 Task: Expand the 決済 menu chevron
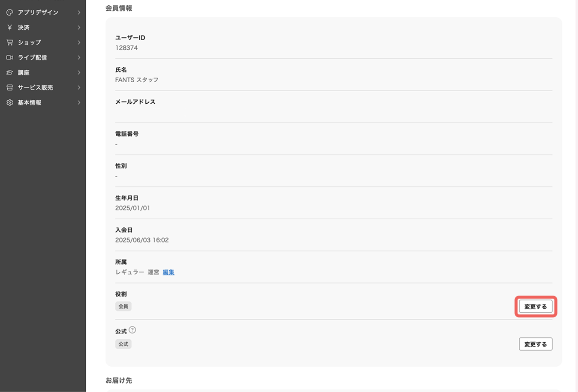point(79,27)
